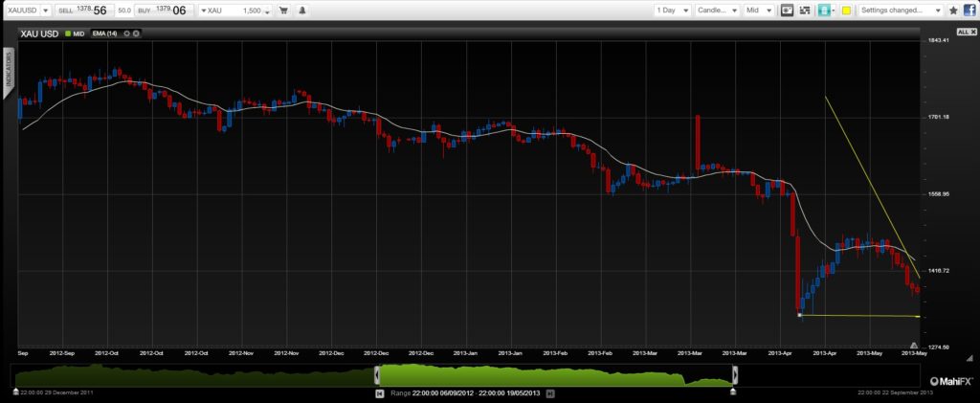Open the chart layout grid icon
This screenshot has width=980, height=403.
[x=805, y=10]
